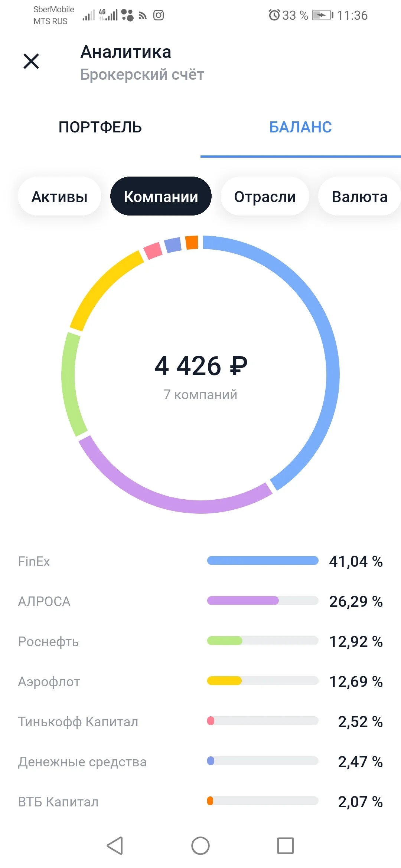Choose the Валюта filter chip
Viewport: 401px width, 868px height.
coord(359,196)
